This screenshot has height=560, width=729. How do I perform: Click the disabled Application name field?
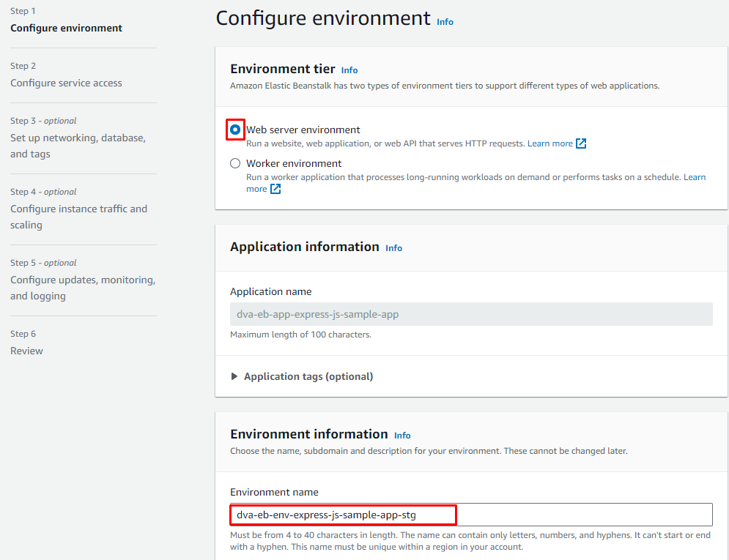[x=470, y=314]
